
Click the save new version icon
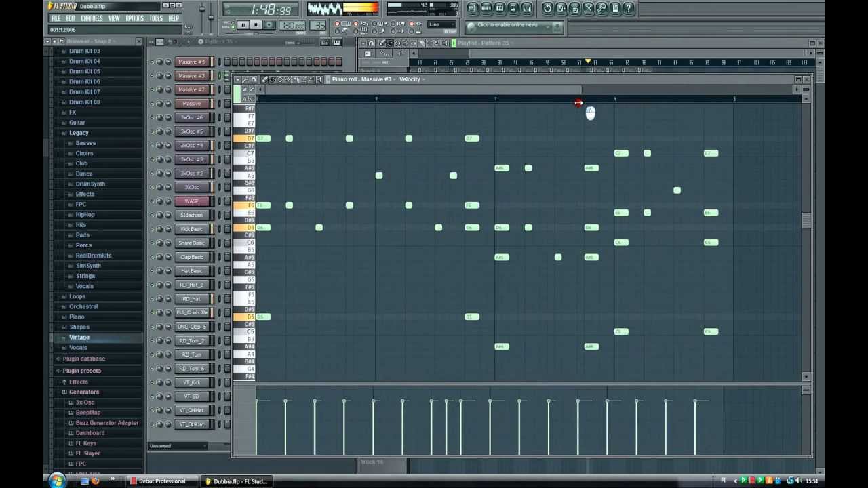(x=561, y=8)
